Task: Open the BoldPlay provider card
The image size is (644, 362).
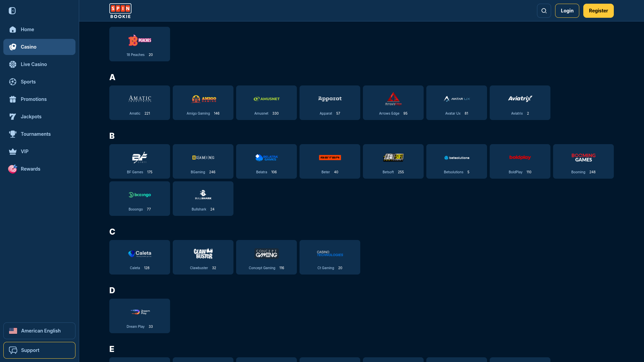Action: (x=520, y=161)
